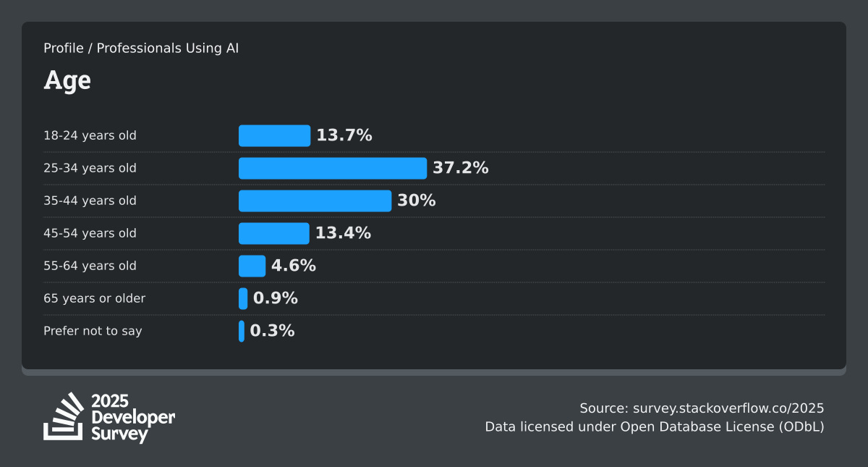This screenshot has height=467, width=868.
Task: Click the source survey.stackoverflow.co/2025 text
Action: point(702,408)
